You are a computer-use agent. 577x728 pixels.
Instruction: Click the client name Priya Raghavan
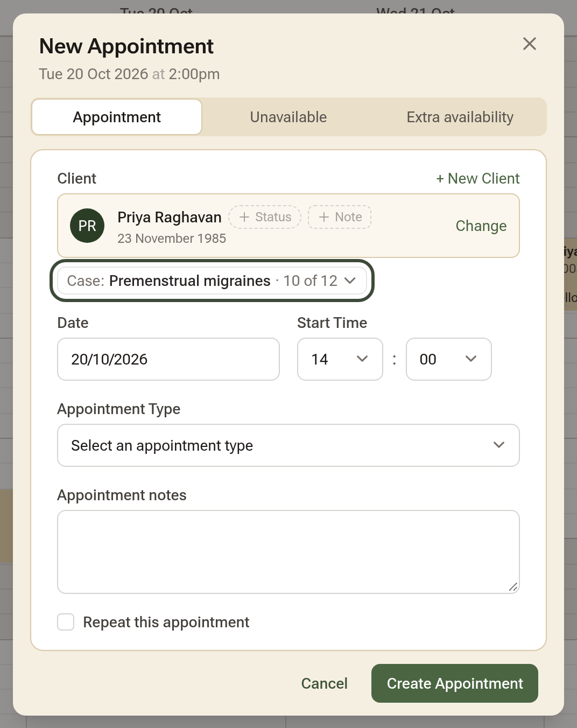(x=170, y=217)
